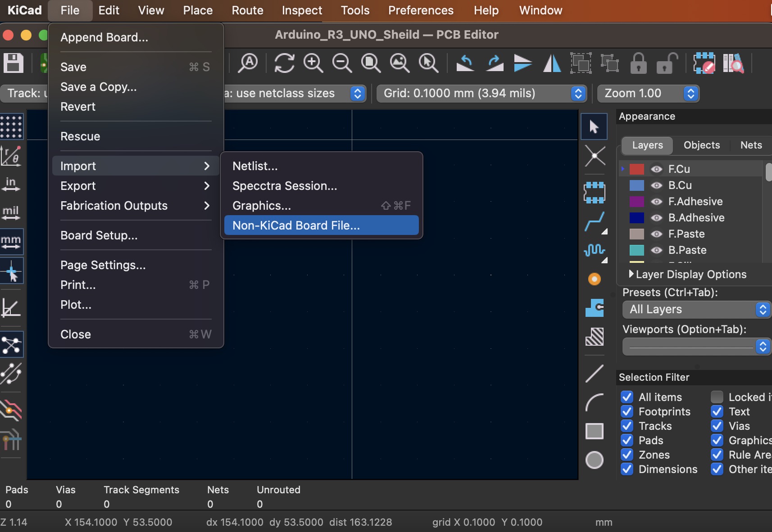Screen dimensions: 772x532
Task: Switch units to inches
Action: click(x=11, y=184)
